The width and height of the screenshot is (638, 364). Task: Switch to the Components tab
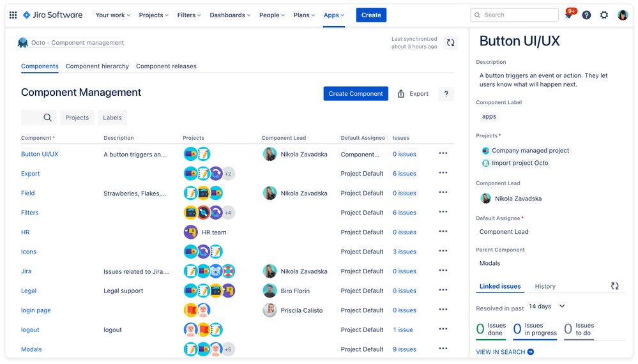tap(40, 66)
